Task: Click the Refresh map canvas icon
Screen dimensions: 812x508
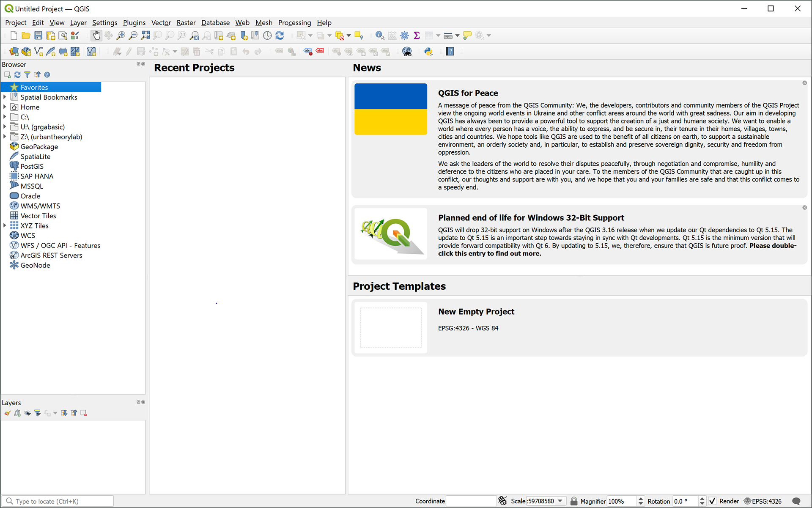Action: pos(280,36)
